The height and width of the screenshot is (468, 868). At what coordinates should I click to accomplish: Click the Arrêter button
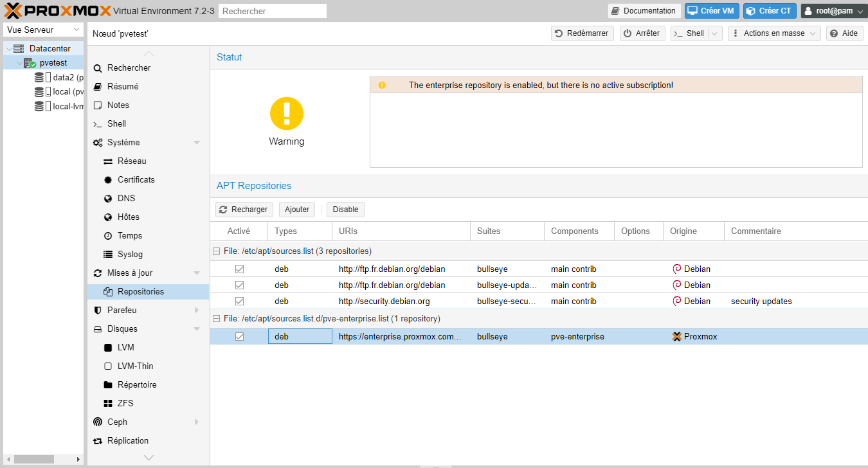(642, 33)
